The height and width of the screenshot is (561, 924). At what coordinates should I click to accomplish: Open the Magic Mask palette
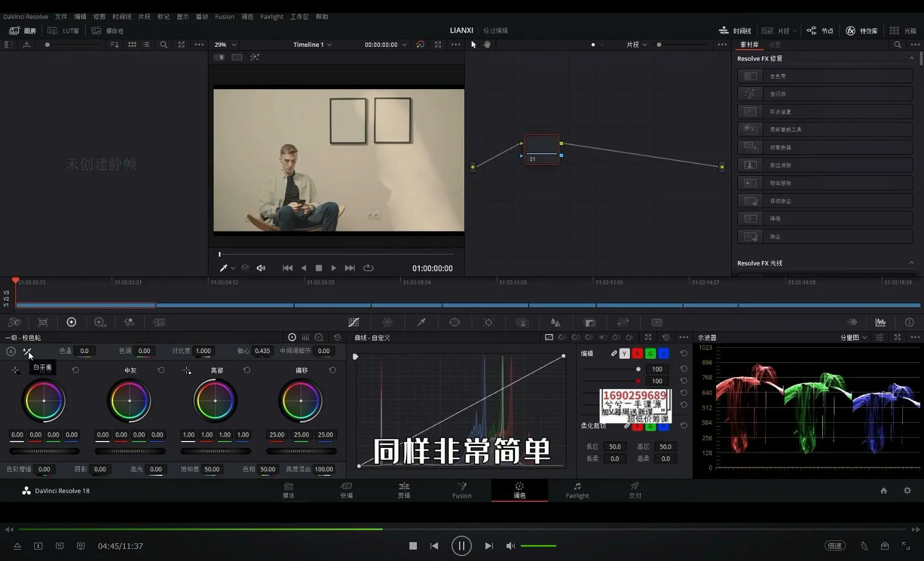[x=522, y=322]
